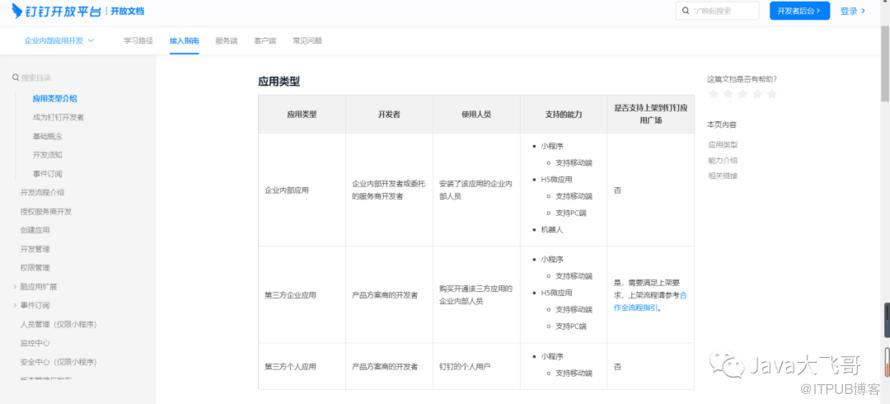Open the 常见问题 tab
Image resolution: width=890 pixels, height=404 pixels.
(x=307, y=41)
